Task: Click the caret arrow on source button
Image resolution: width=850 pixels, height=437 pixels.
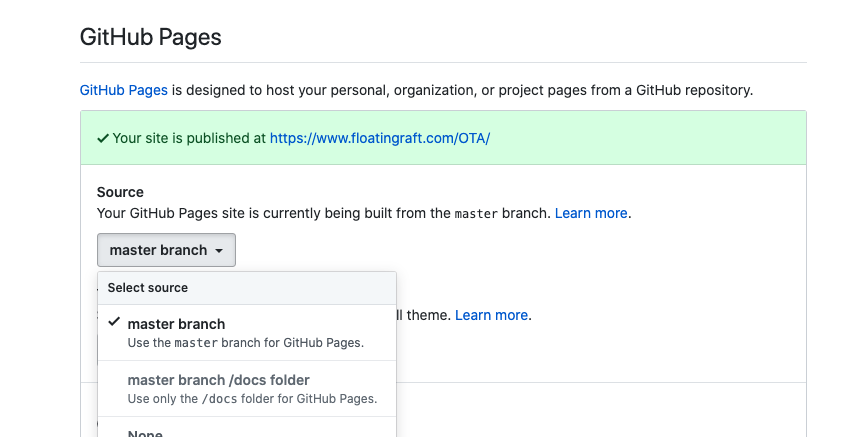Action: point(218,250)
